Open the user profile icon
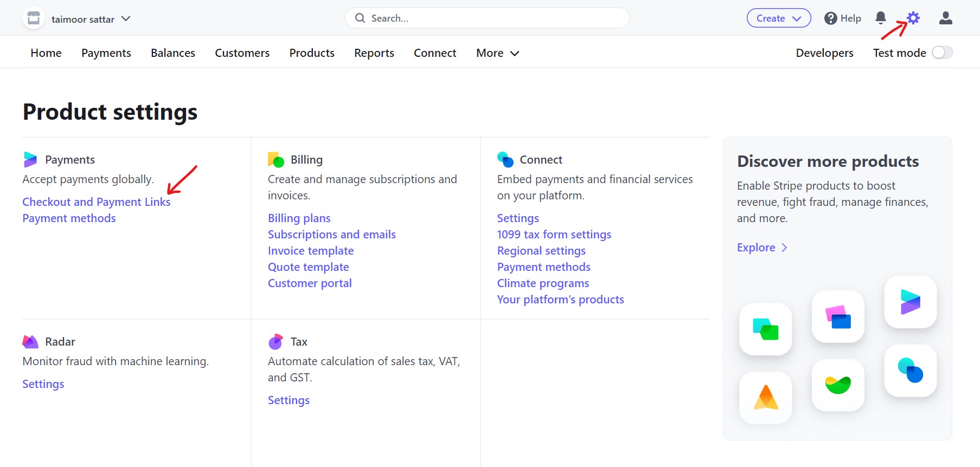This screenshot has height=467, width=980. pos(946,18)
